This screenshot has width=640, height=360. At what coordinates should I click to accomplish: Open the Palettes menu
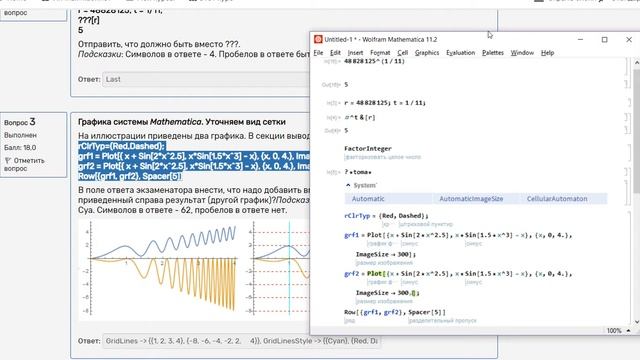pyautogui.click(x=493, y=53)
